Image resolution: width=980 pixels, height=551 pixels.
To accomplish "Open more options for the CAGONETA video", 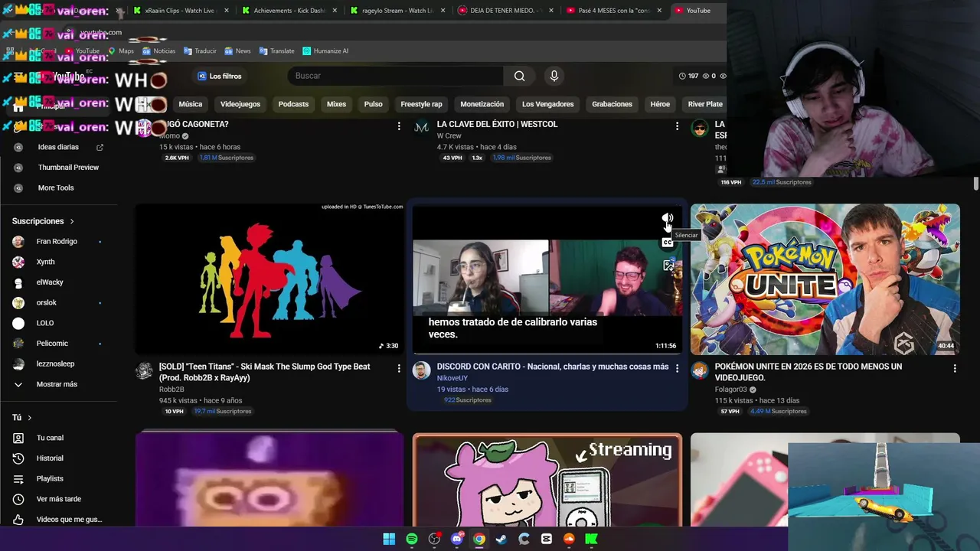I will (x=399, y=126).
